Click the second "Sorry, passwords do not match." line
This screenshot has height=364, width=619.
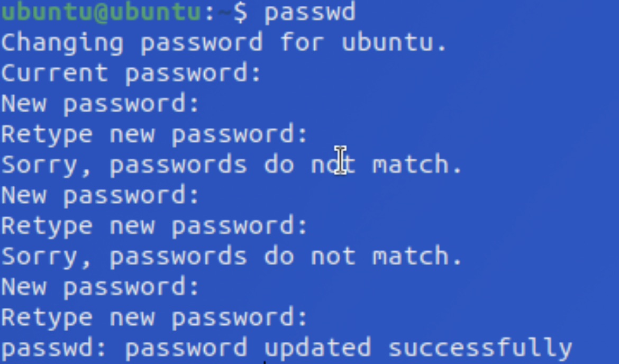pyautogui.click(x=232, y=257)
